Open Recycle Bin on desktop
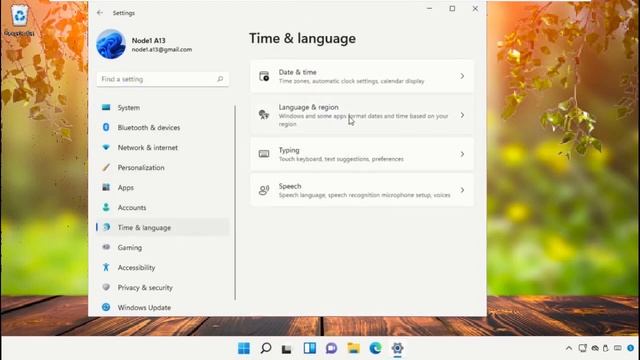Viewport: 640px width, 360px height. tap(19, 20)
